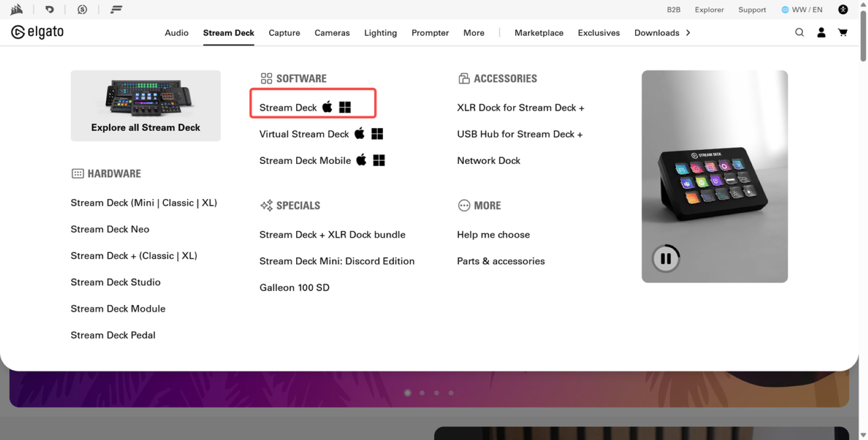Open the WW / EN region selector
The image size is (868, 440).
click(x=802, y=10)
